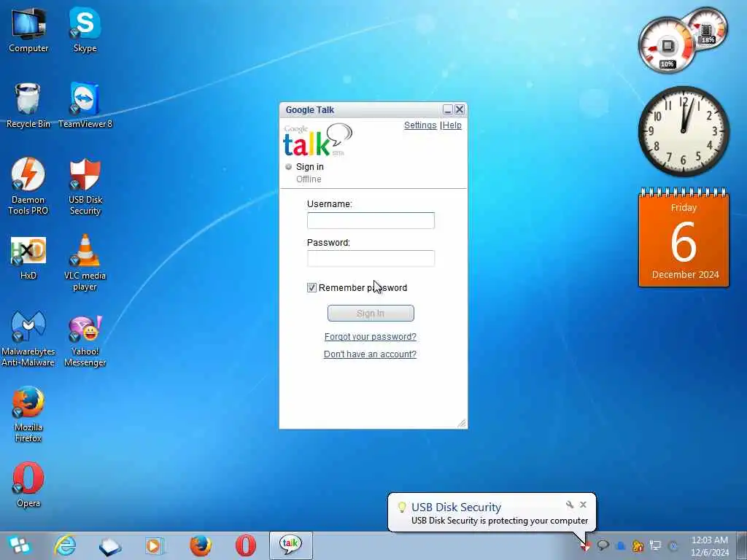Image resolution: width=747 pixels, height=560 pixels.
Task: Focus the Password input field
Action: click(371, 259)
